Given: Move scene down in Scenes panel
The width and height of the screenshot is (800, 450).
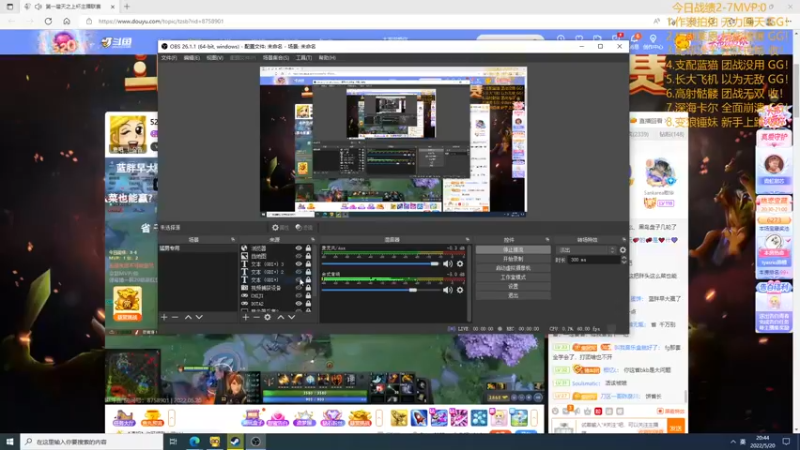Looking at the screenshot, I should (x=199, y=317).
